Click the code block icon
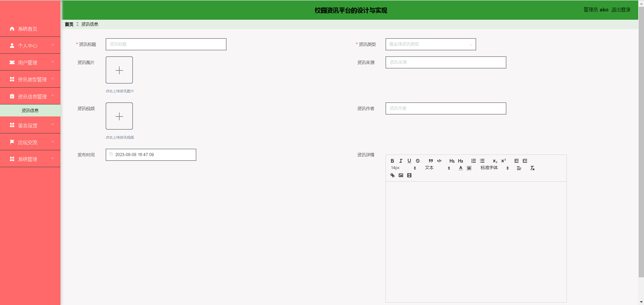 [x=439, y=161]
